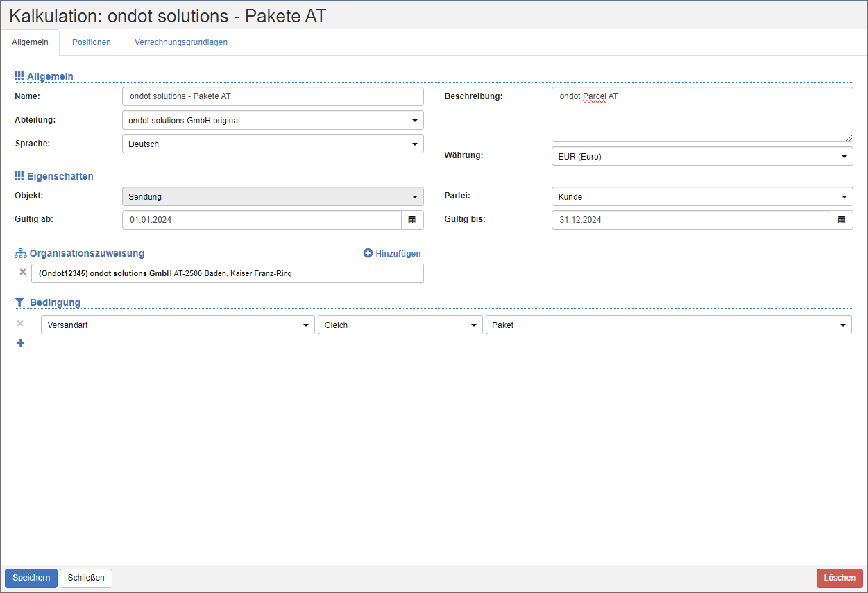Viewport: 868px width, 593px height.
Task: Open the Verrechnungsgrundlagen tab
Action: tap(181, 42)
